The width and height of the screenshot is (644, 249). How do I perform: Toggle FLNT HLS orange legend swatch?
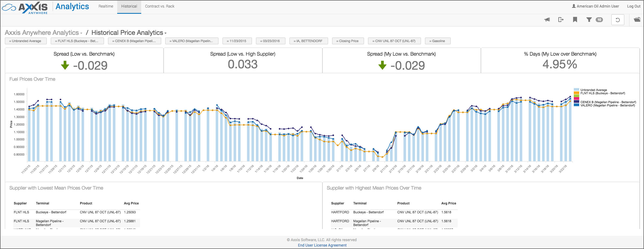pyautogui.click(x=576, y=93)
